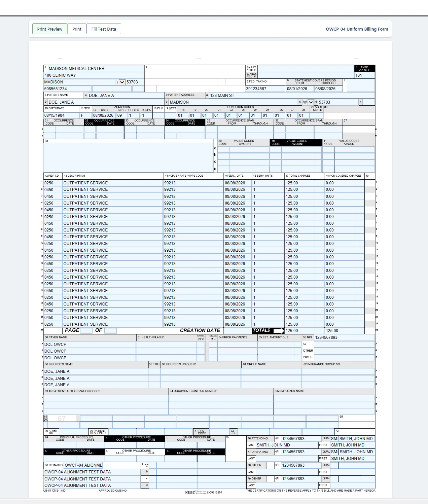Viewport: 428px width, 504px height.
Task: Select the total pages field after OF
Action: pos(110,331)
